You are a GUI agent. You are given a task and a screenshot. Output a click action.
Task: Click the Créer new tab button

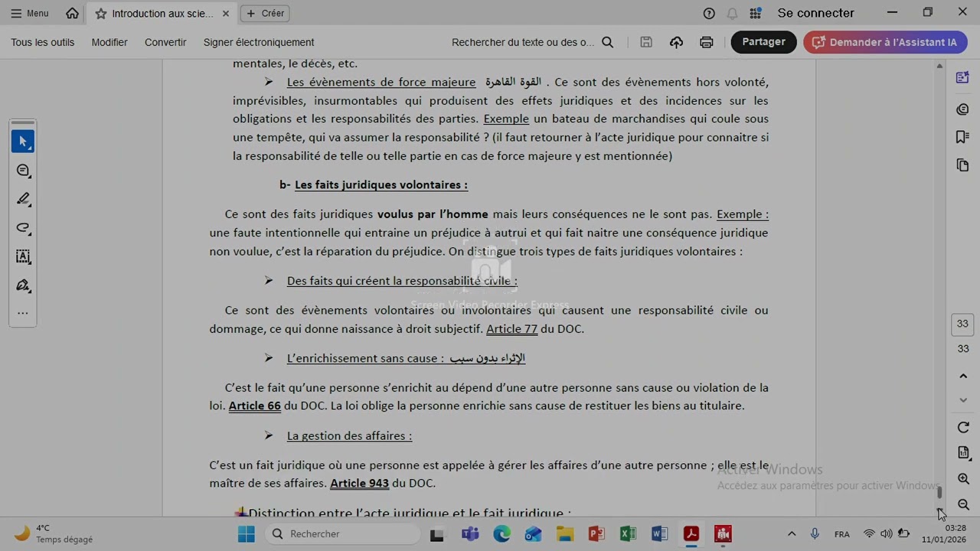(265, 13)
